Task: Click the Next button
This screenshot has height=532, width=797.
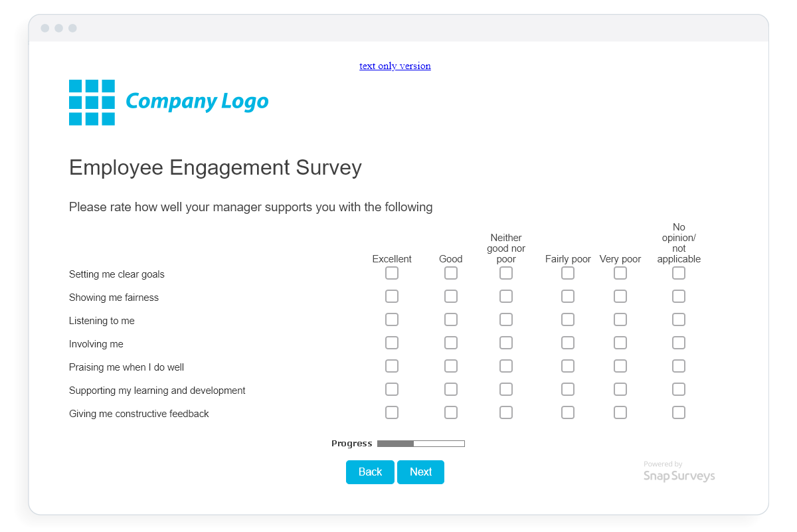Action: (420, 472)
